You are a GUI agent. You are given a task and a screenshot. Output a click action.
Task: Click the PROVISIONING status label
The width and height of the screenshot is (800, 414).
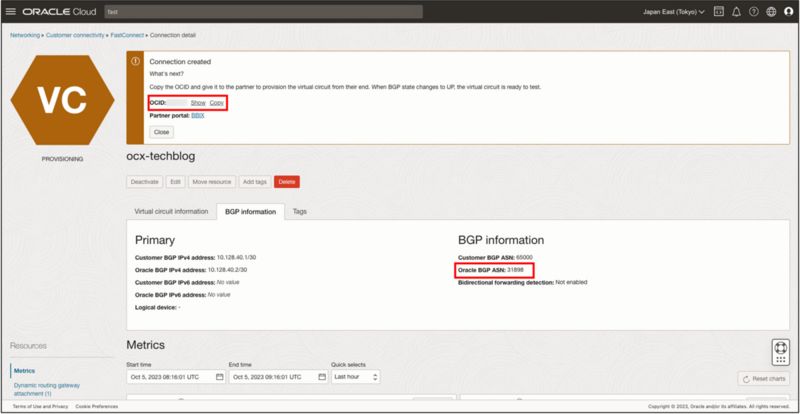62,159
